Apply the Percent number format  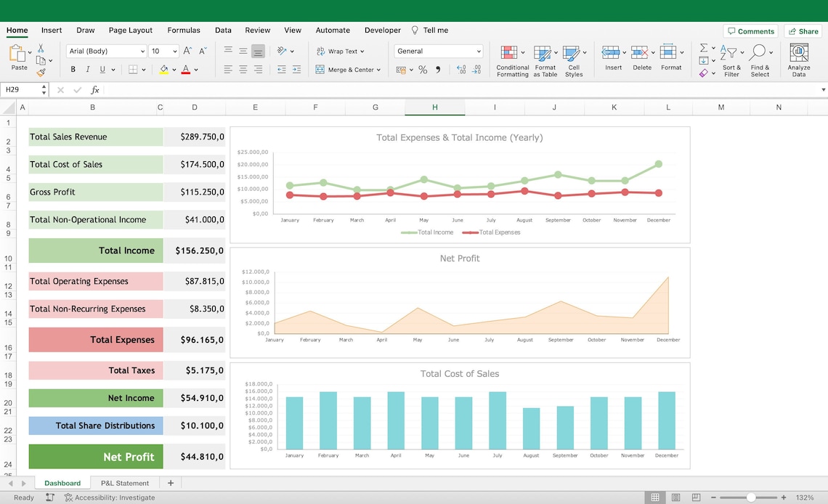[424, 70]
